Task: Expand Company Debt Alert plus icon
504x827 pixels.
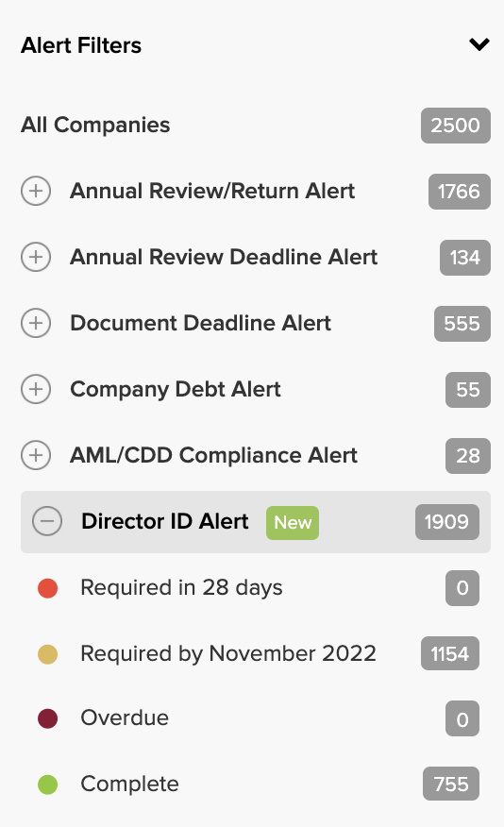Action: pos(36,389)
